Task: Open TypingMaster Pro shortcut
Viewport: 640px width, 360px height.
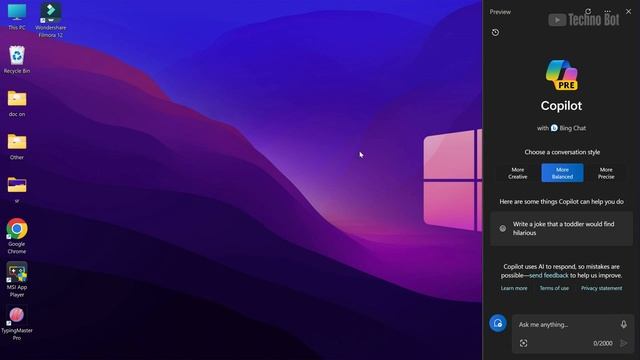Action: point(17,323)
